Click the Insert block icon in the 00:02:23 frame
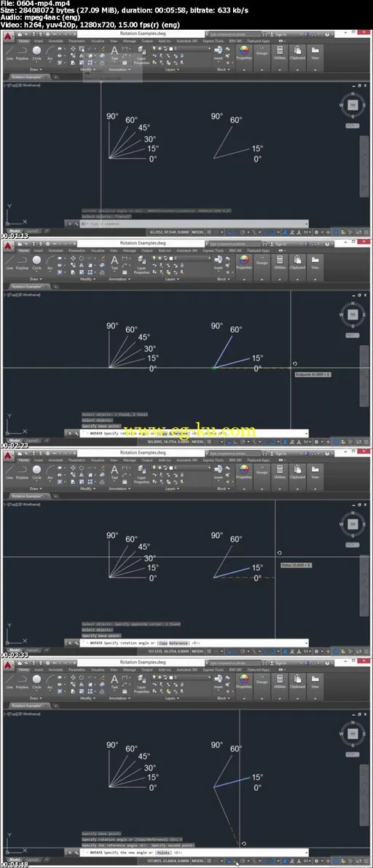373x868 pixels. (219, 261)
